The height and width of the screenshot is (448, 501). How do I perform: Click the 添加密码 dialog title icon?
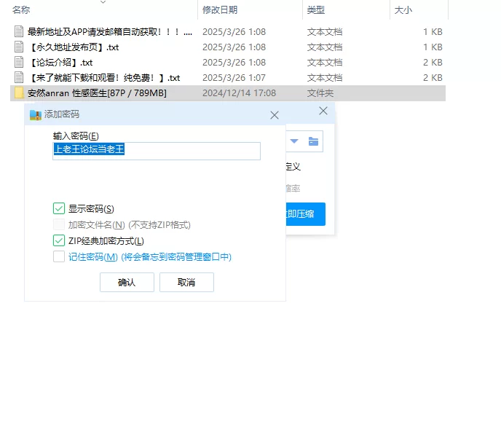point(35,114)
